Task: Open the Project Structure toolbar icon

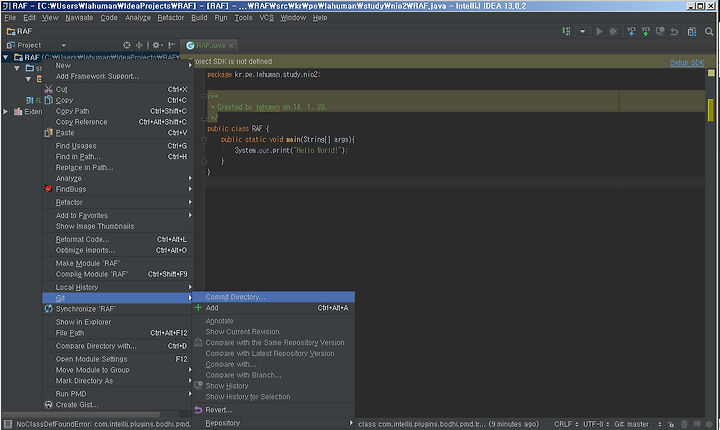Action: (692, 31)
